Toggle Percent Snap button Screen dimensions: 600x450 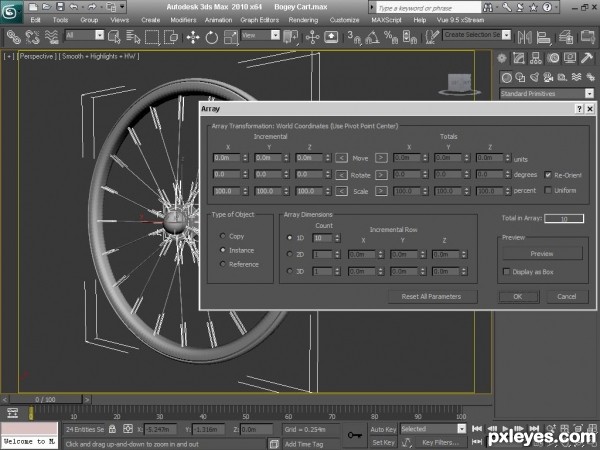pyautogui.click(x=391, y=37)
